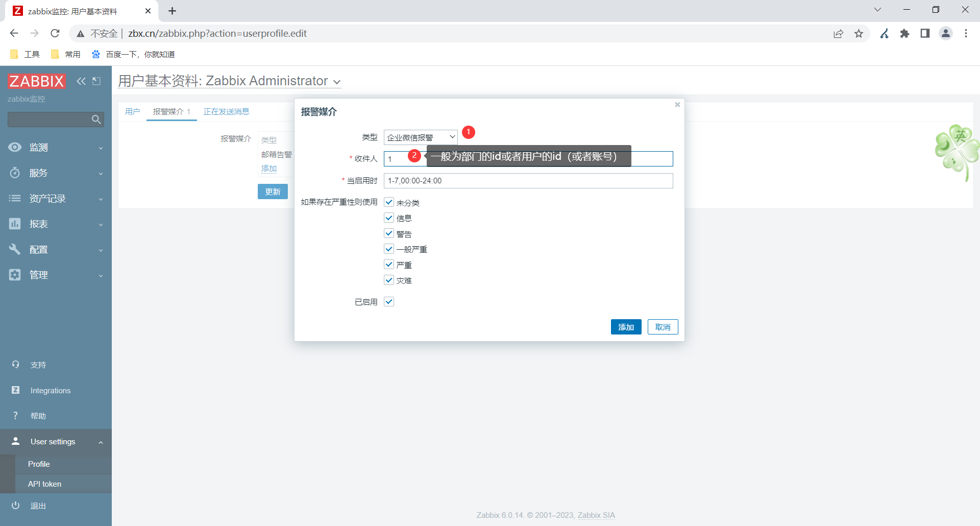The image size is (980, 526).
Task: Click the sidebar search magnifier icon
Action: tap(96, 119)
